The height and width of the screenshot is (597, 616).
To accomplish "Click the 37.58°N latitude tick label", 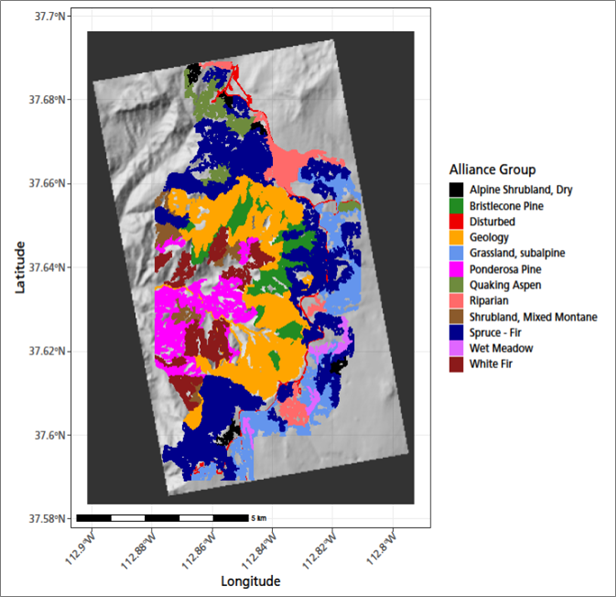I will tap(47, 519).
